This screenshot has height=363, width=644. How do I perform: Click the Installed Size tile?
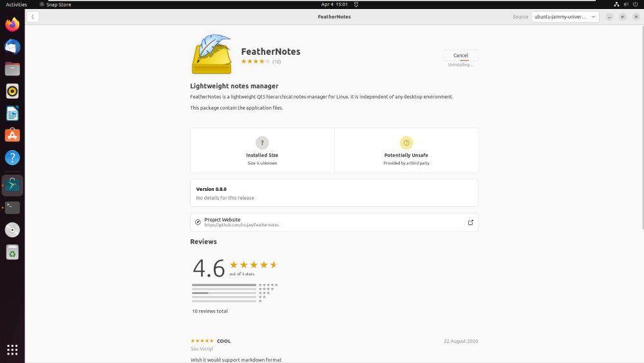point(262,150)
